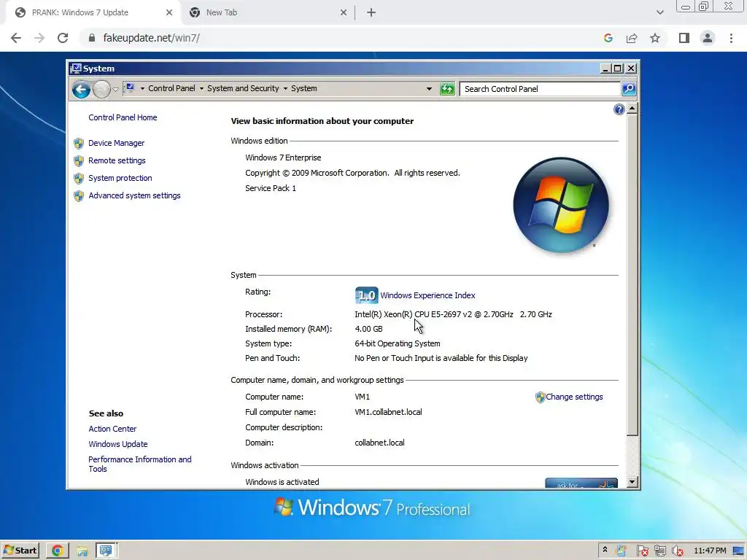Open Remote settings link
Image resolution: width=747 pixels, height=560 pixels.
pyautogui.click(x=117, y=160)
